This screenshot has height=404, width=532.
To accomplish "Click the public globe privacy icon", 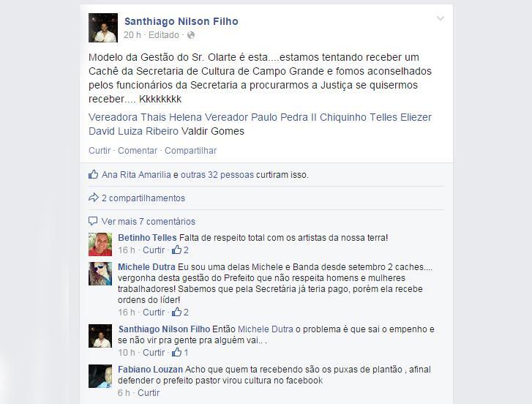I will click(191, 35).
